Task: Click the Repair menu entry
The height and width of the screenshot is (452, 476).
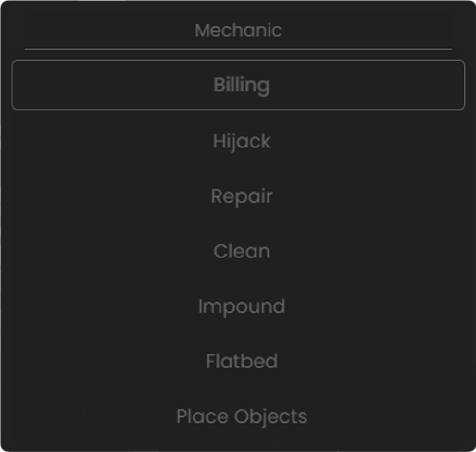Action: 242,196
